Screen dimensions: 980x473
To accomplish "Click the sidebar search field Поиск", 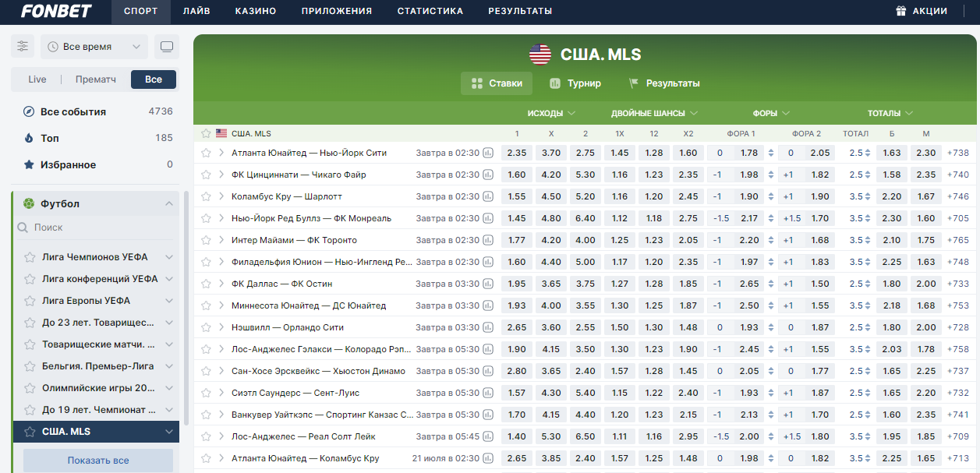I will (x=97, y=228).
